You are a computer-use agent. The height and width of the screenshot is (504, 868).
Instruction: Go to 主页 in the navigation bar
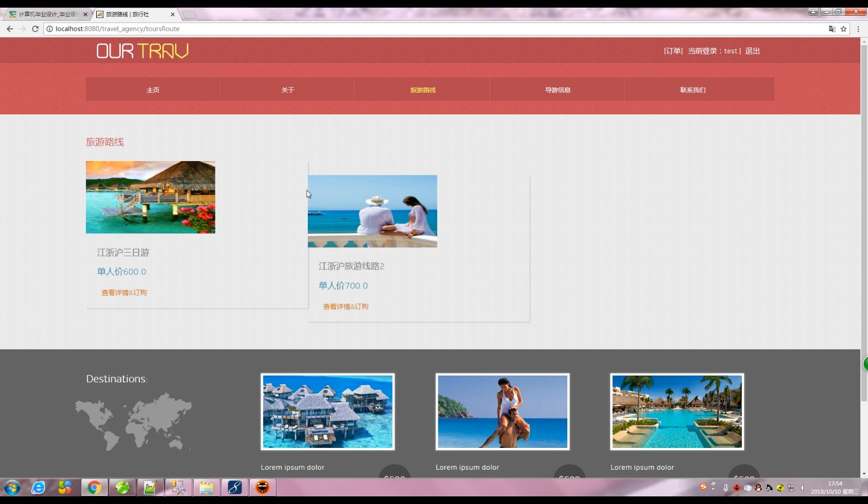coord(153,89)
